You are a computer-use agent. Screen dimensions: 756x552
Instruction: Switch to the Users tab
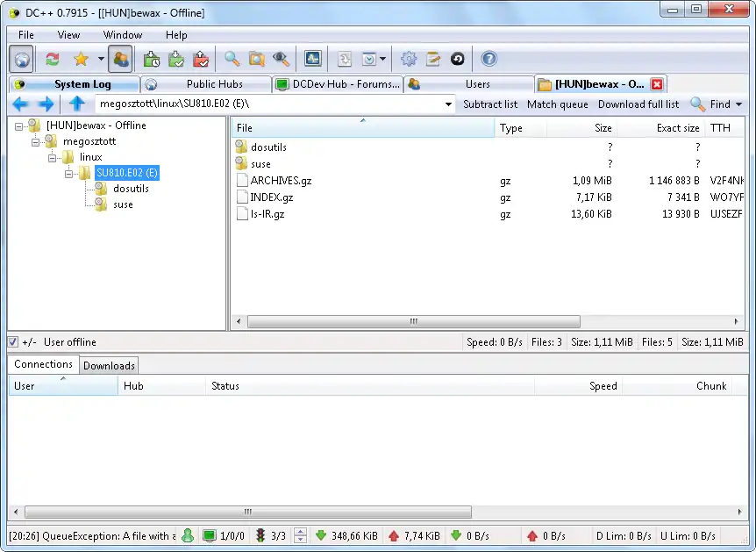[469, 84]
